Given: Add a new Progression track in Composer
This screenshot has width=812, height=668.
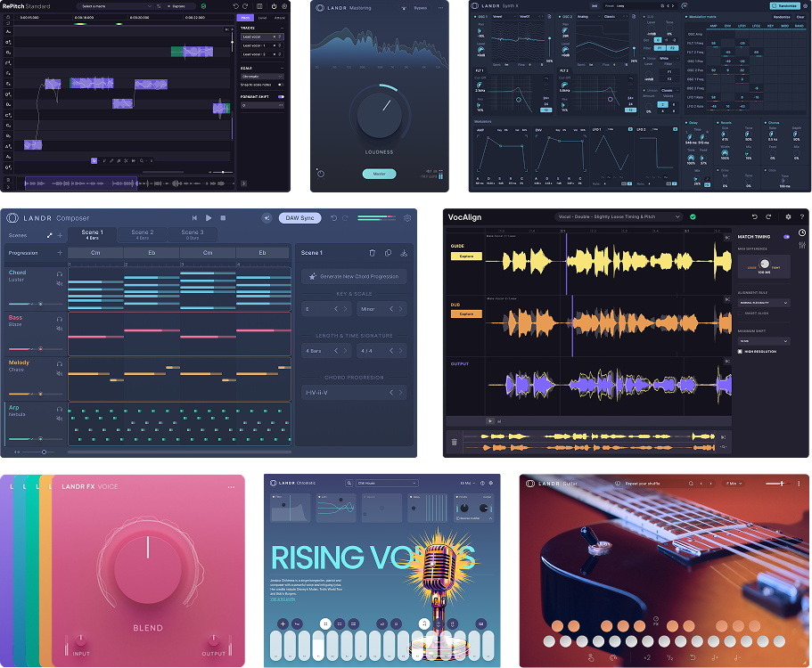Looking at the screenshot, I should click(60, 253).
